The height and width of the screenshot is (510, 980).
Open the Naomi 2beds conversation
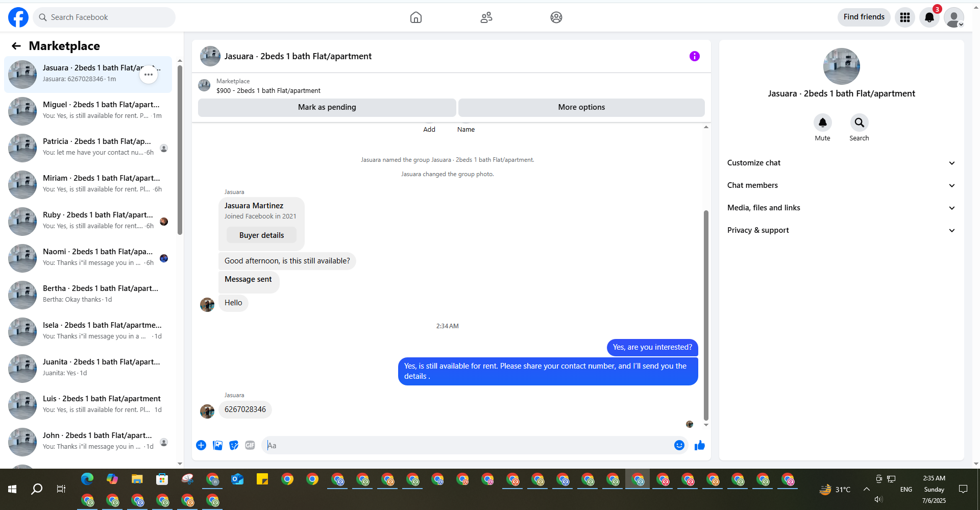[x=88, y=258]
